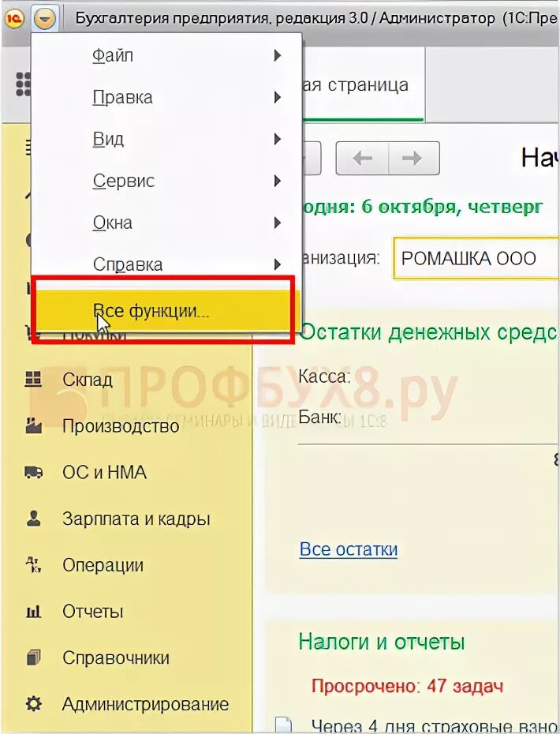
Task: Open the Зарплата и кадры section
Action: pos(136,519)
